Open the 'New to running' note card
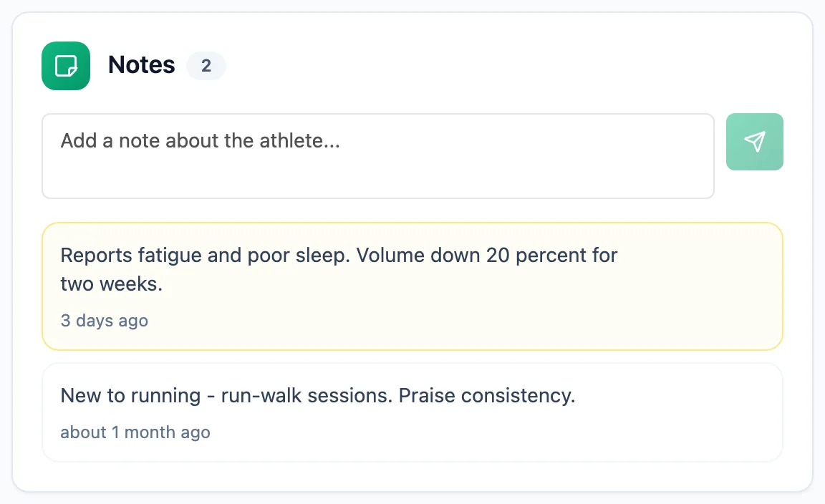825x504 pixels. (412, 412)
